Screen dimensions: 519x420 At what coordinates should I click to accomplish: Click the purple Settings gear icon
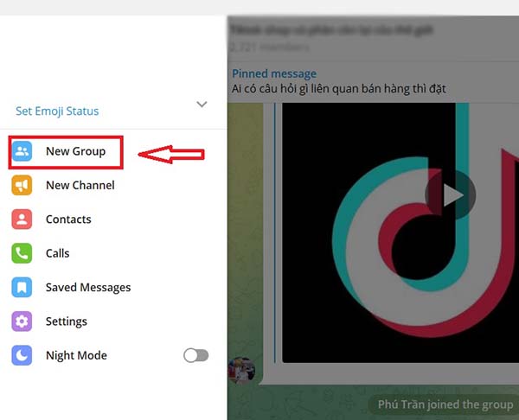pos(22,321)
